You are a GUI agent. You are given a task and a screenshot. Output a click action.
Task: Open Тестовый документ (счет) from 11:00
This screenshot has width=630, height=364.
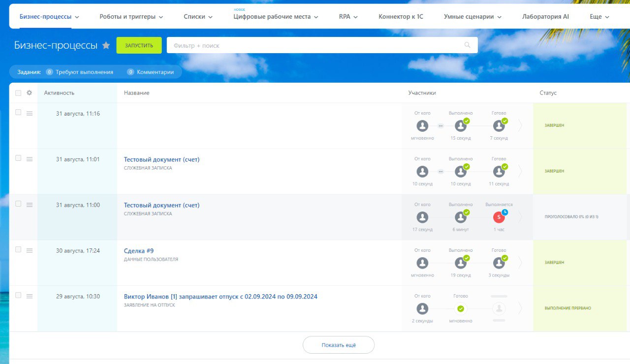(x=162, y=205)
